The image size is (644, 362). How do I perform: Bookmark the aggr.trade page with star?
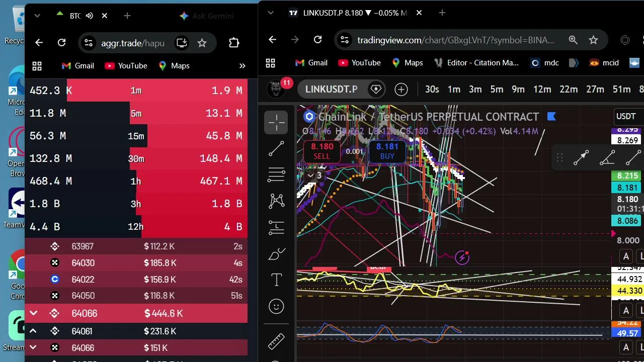pos(202,43)
